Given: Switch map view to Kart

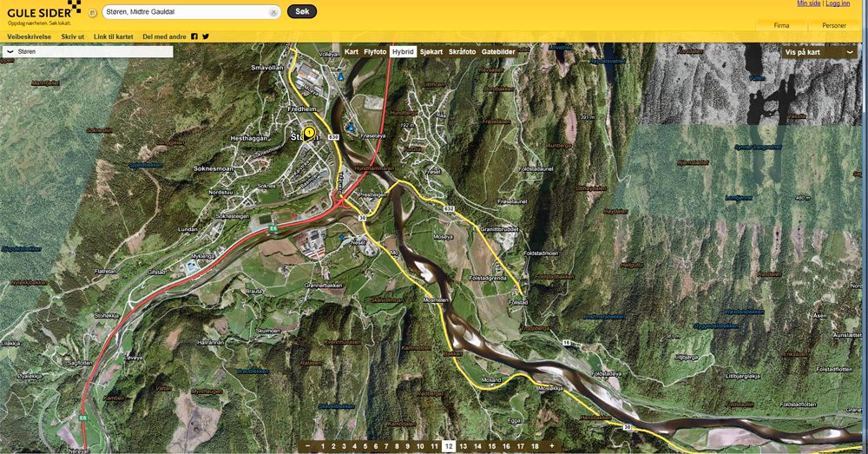Looking at the screenshot, I should (x=352, y=52).
